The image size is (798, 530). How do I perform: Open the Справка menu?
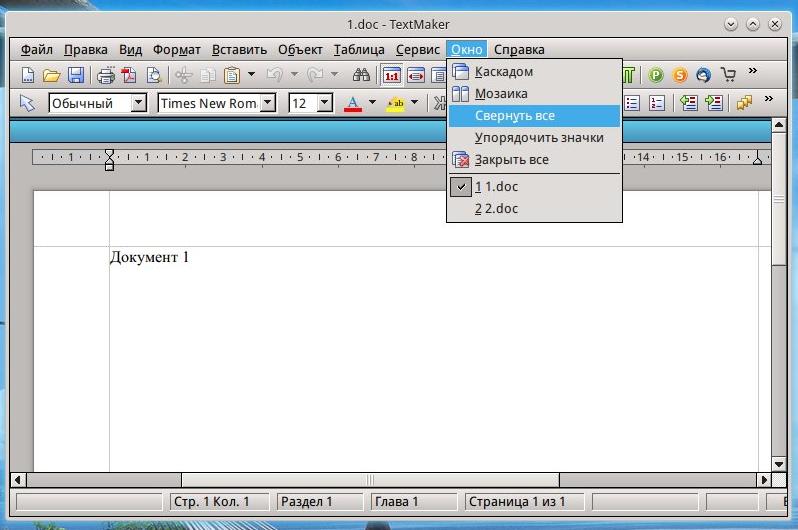[519, 49]
